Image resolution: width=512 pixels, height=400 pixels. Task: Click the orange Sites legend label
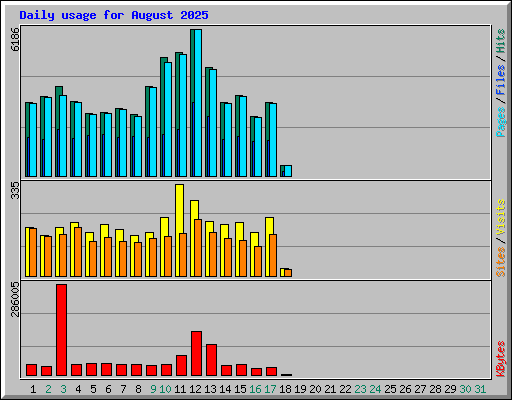[501, 262]
